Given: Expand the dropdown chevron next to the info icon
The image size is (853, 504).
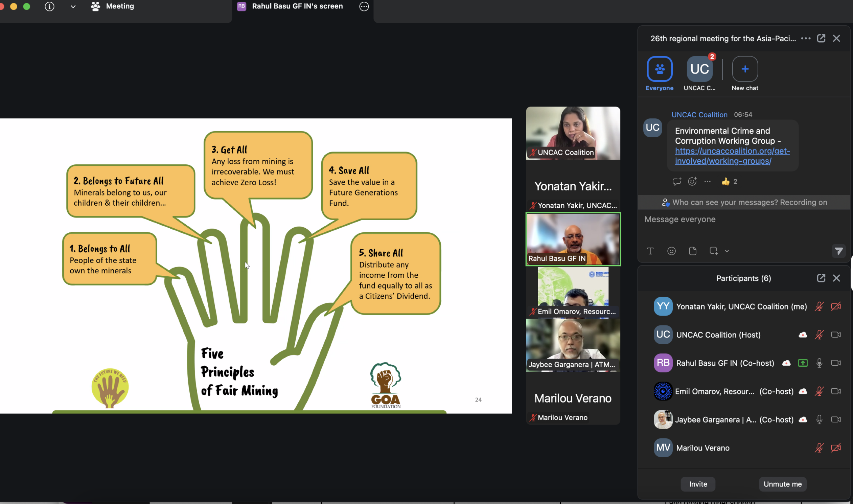Looking at the screenshot, I should 73,6.
